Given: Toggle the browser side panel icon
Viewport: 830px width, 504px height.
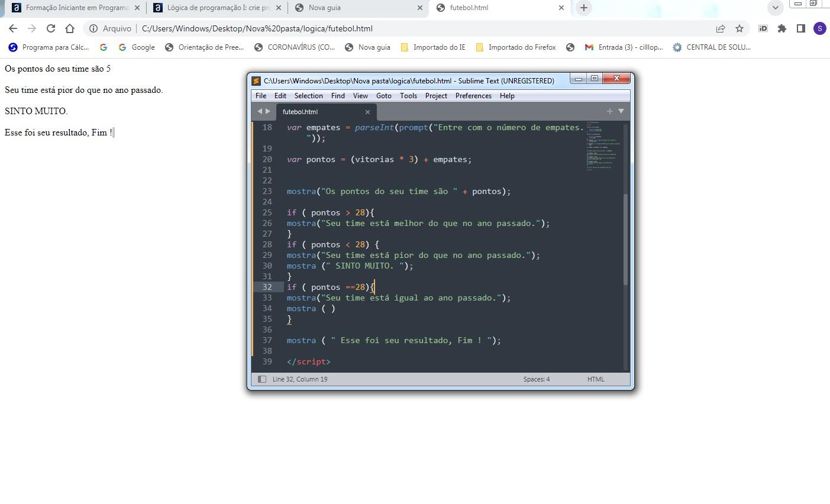Looking at the screenshot, I should [x=801, y=28].
